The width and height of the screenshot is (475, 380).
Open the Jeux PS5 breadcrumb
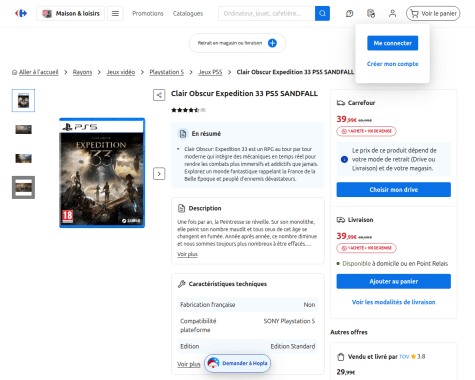[x=210, y=72]
